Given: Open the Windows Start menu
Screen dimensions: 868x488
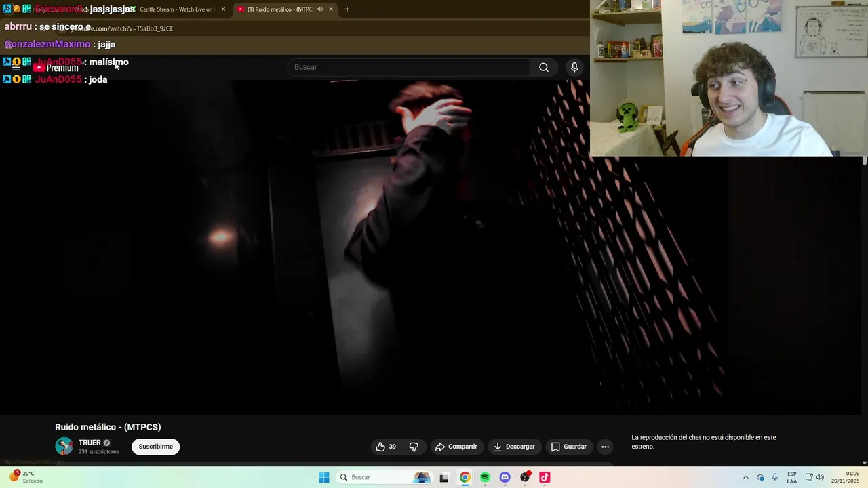Looking at the screenshot, I should [324, 477].
